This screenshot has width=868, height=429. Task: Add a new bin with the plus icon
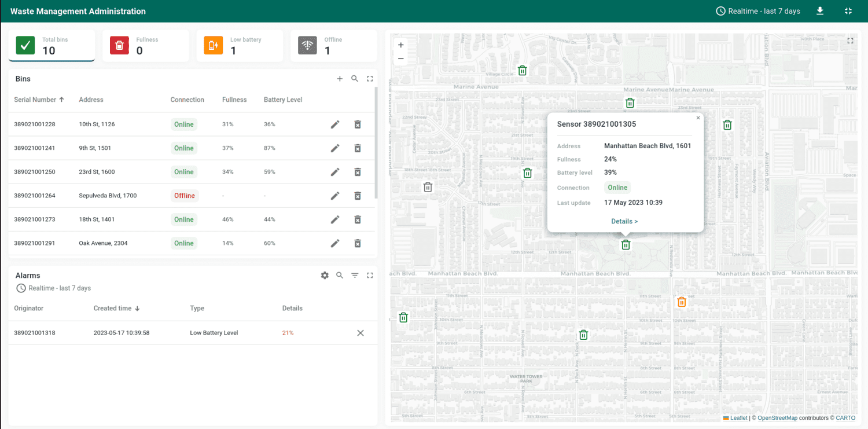(340, 78)
